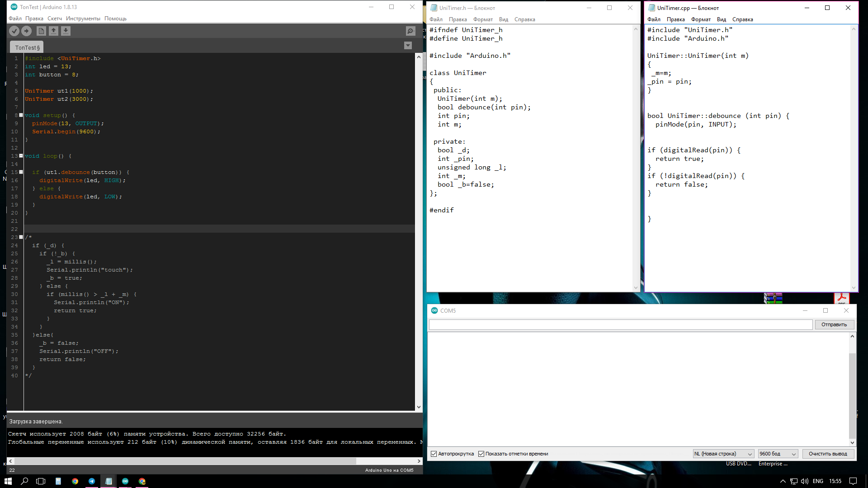This screenshot has height=488, width=868.
Task: Click the UniTimer.cpp Notepad scroll-up arrow
Action: 854,29
